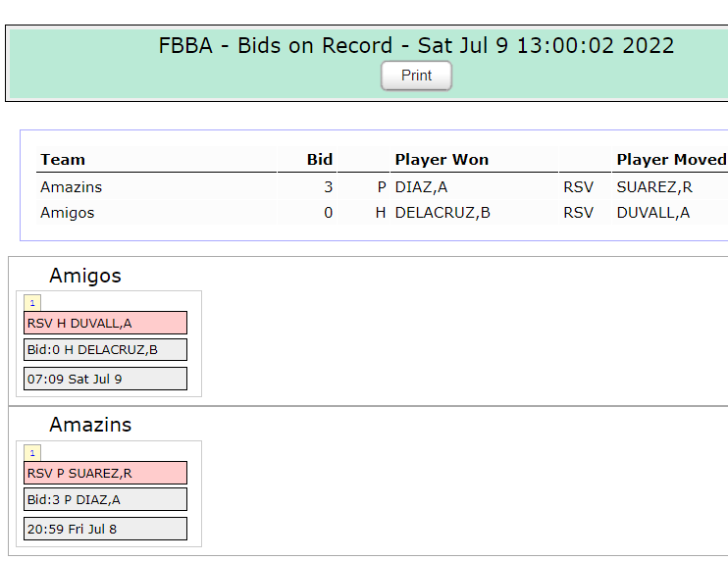Click the yellow number 1 badge under Amigos
Image resolution: width=728 pixels, height=561 pixels.
pyautogui.click(x=32, y=303)
